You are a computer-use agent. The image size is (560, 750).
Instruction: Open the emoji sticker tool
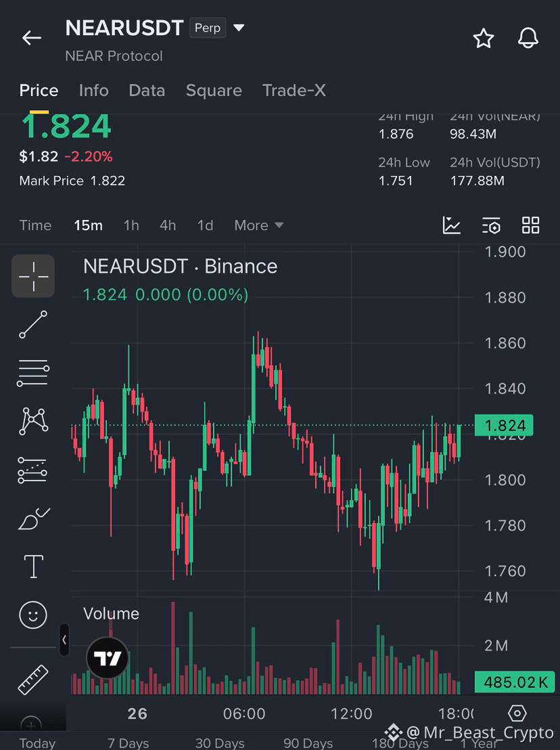click(x=33, y=615)
